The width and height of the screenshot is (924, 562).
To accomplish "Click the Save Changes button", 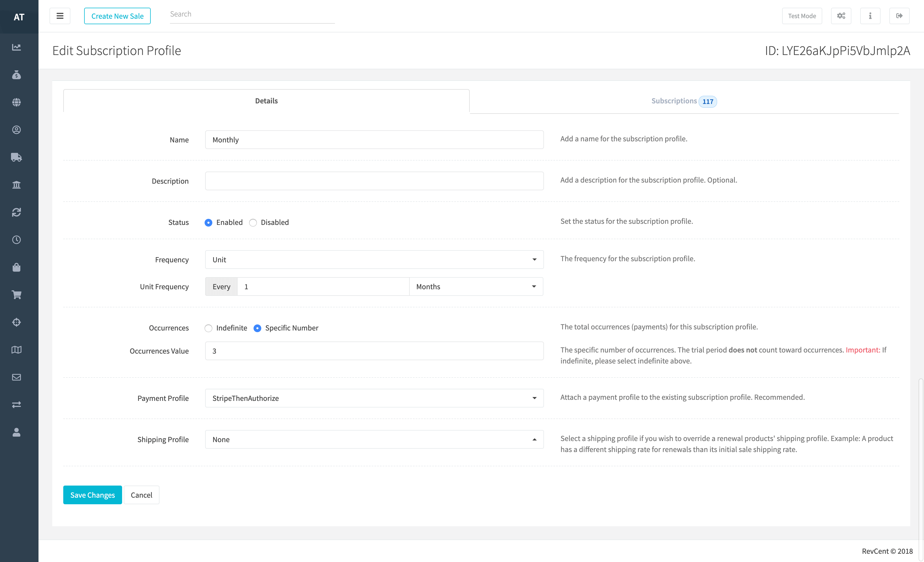I will click(92, 495).
